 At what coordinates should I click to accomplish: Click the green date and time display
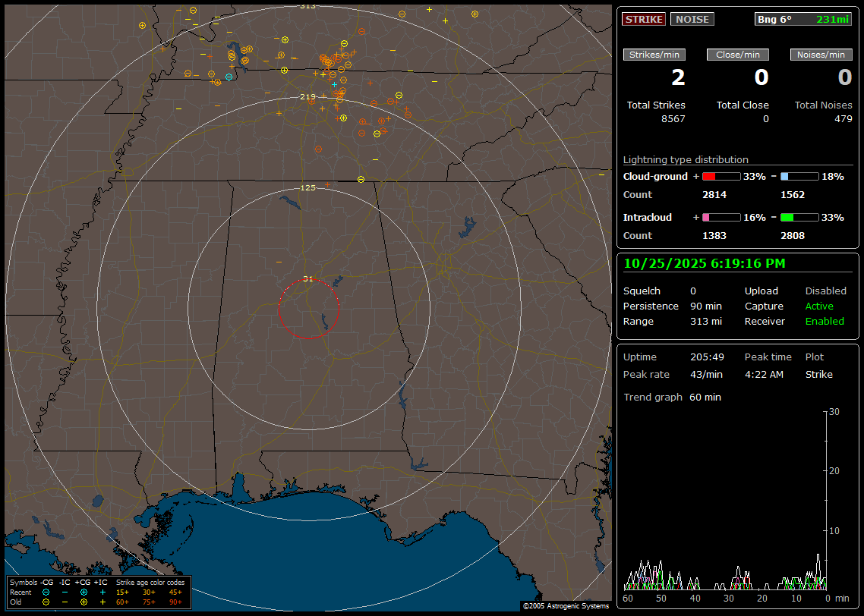click(705, 263)
